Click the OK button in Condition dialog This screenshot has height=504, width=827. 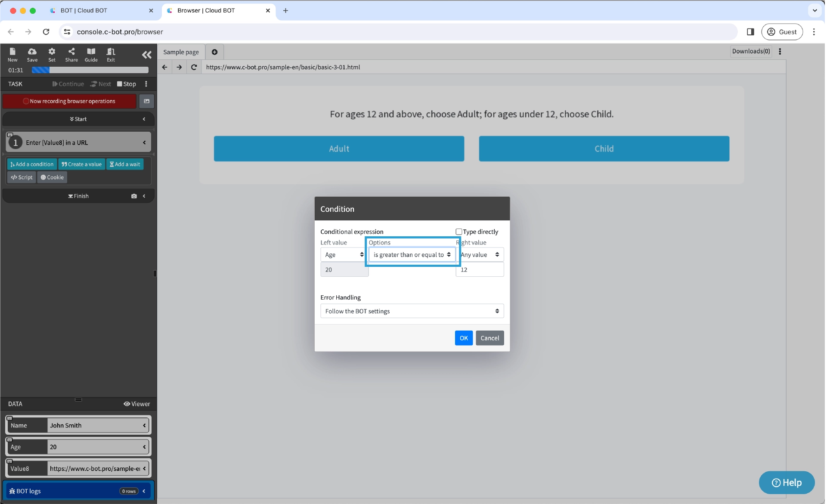point(463,338)
